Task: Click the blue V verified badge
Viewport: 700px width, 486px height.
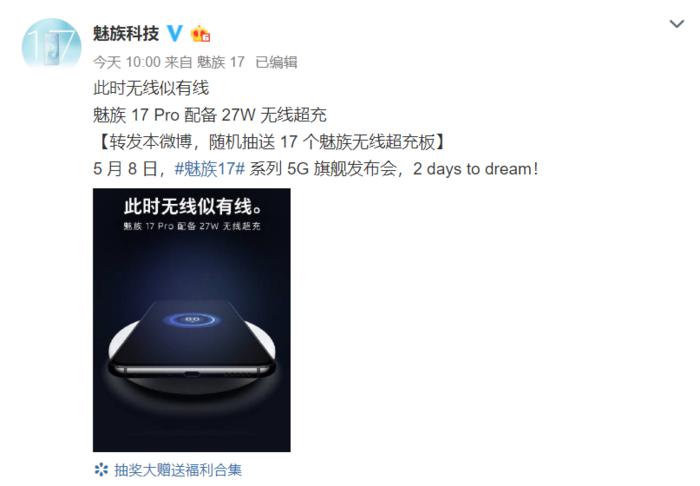Action: [175, 33]
